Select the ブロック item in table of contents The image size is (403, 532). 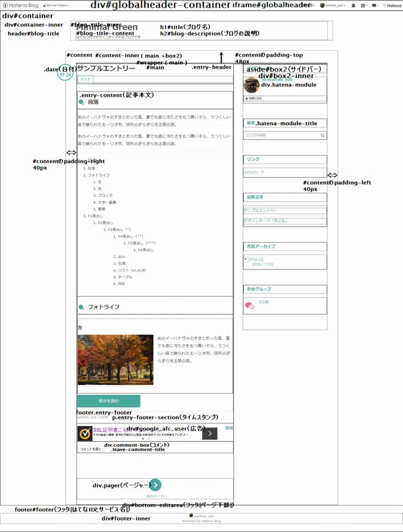[x=105, y=195]
